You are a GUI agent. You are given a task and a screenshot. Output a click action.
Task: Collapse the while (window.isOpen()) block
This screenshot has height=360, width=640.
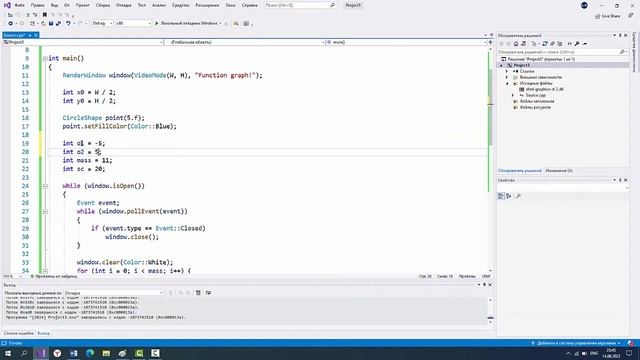(x=45, y=186)
